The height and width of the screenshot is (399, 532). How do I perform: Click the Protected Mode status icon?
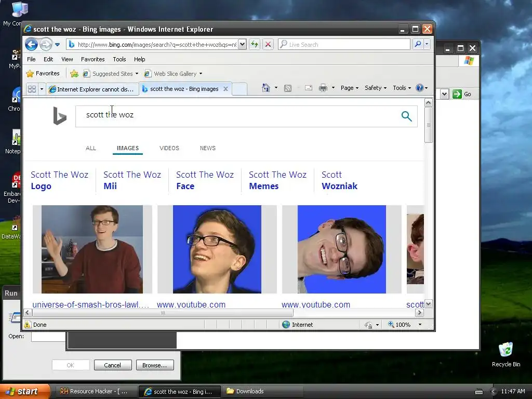(368, 325)
